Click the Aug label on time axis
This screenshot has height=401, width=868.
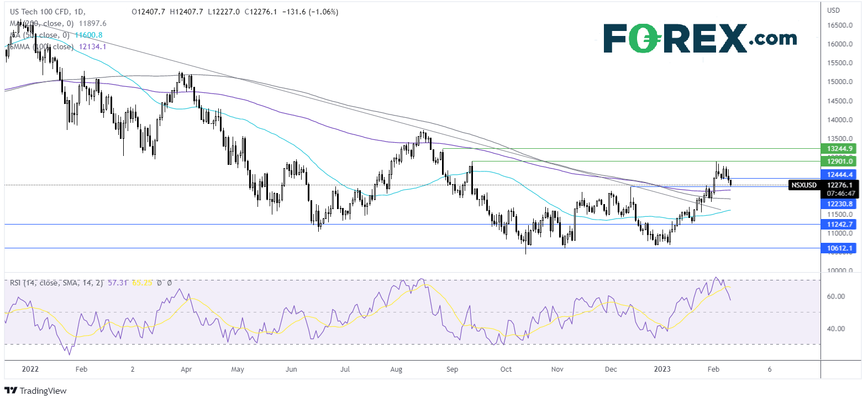pos(396,369)
